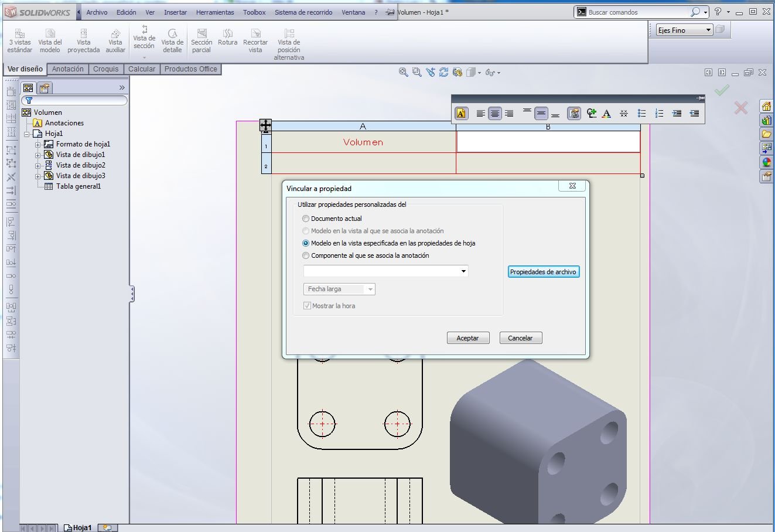775x532 pixels.
Task: Align table text right
Action: click(509, 114)
